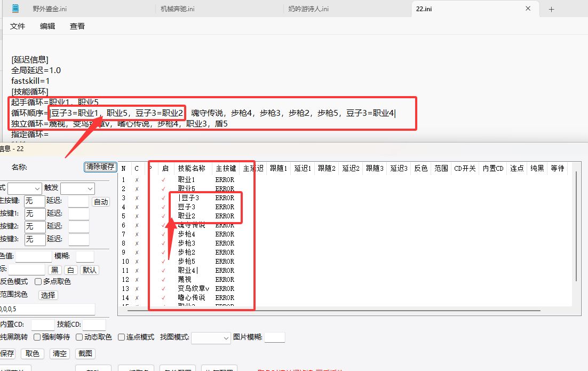
Task: Click the 主按键 input field
Action: pos(35,201)
